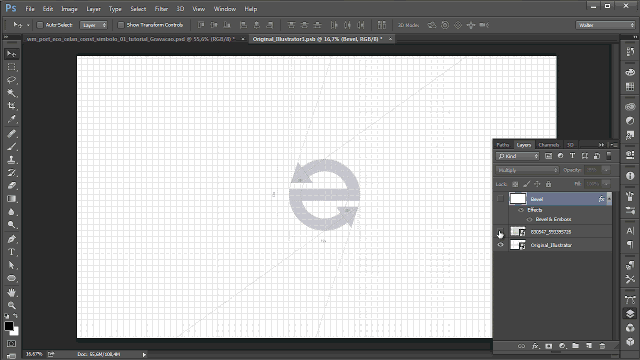Open the Filter menu
Viewport: 640px width, 360px height.
point(161,9)
